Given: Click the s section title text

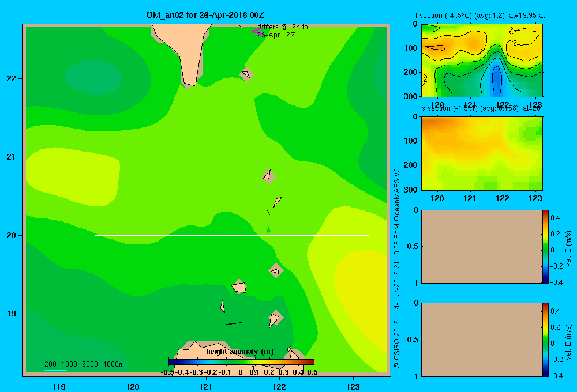Looking at the screenshot, I should (481, 108).
